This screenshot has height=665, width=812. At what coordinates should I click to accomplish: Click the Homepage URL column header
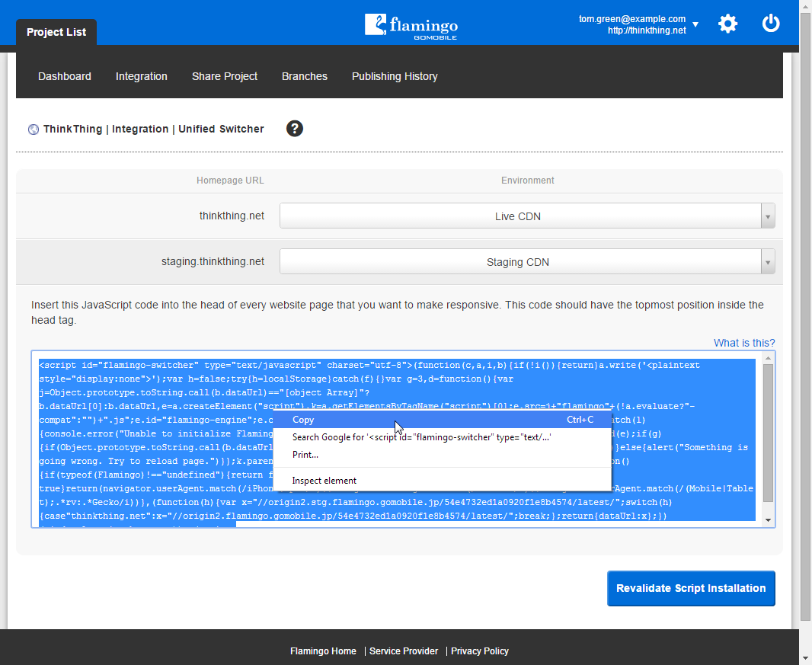231,181
